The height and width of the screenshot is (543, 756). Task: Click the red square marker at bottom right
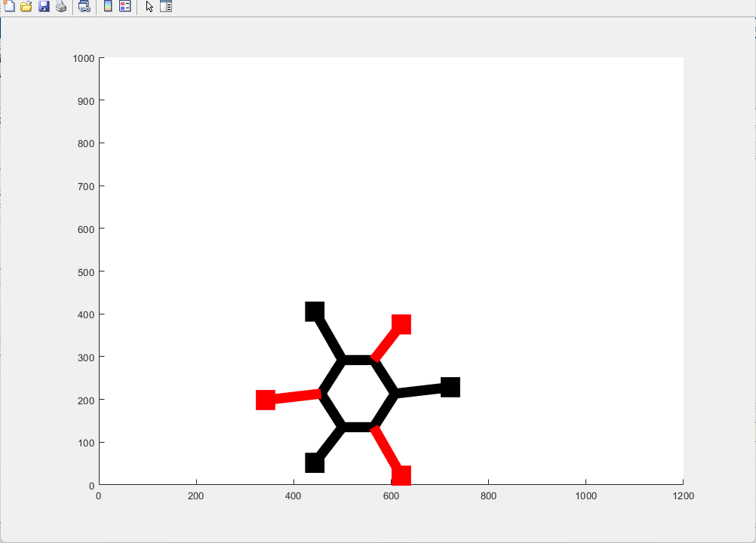pos(401,475)
